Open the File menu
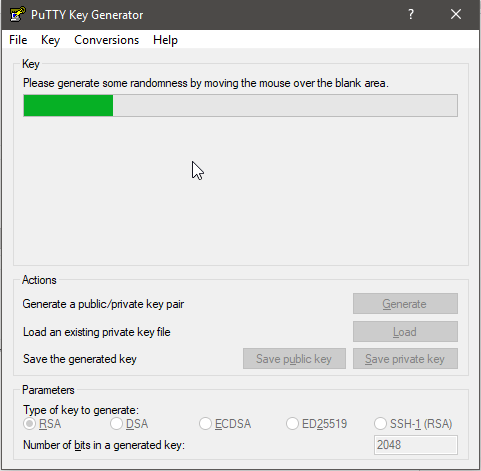Screen dimensions: 481x471 click(18, 40)
